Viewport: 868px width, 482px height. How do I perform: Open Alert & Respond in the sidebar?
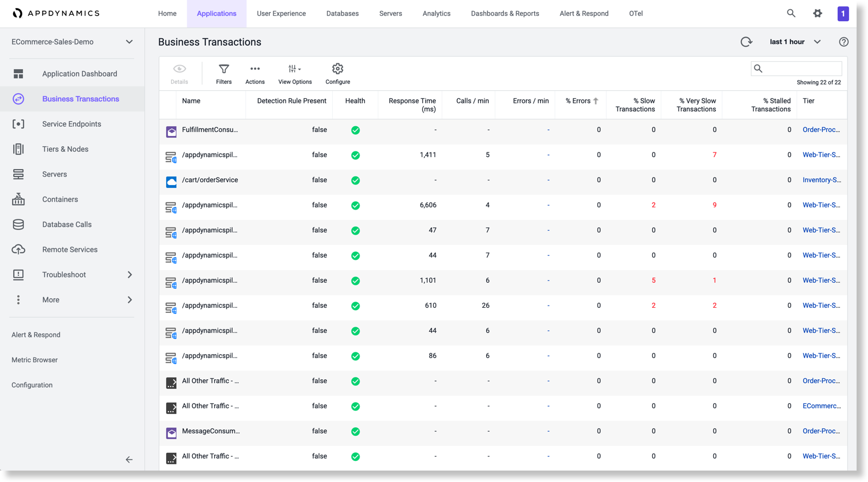click(36, 335)
